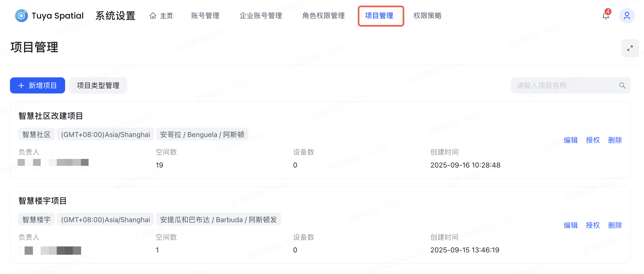Switch to 企业账号管理 tab

point(261,16)
